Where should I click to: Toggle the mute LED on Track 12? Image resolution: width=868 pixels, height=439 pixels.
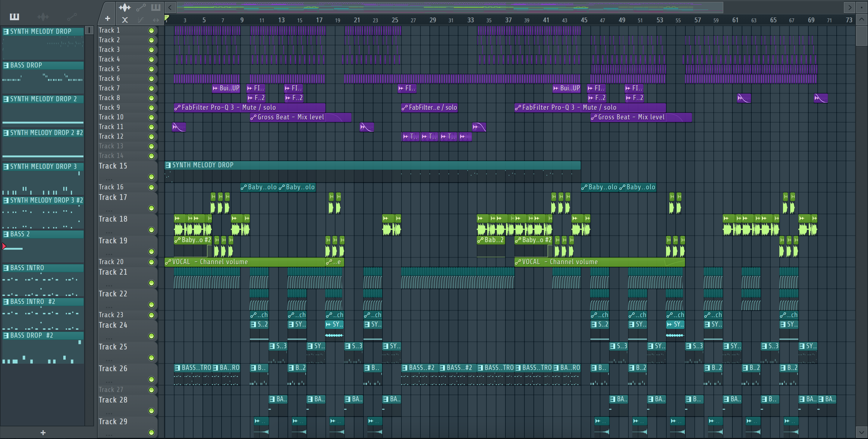152,137
